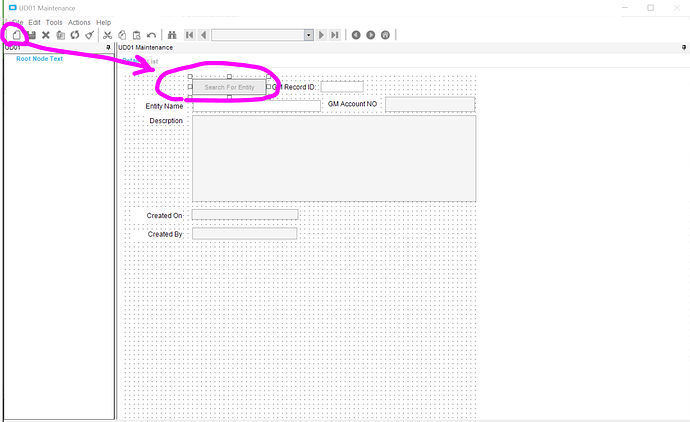Select Root Node Text in tree
The width and height of the screenshot is (690, 422).
(40, 59)
